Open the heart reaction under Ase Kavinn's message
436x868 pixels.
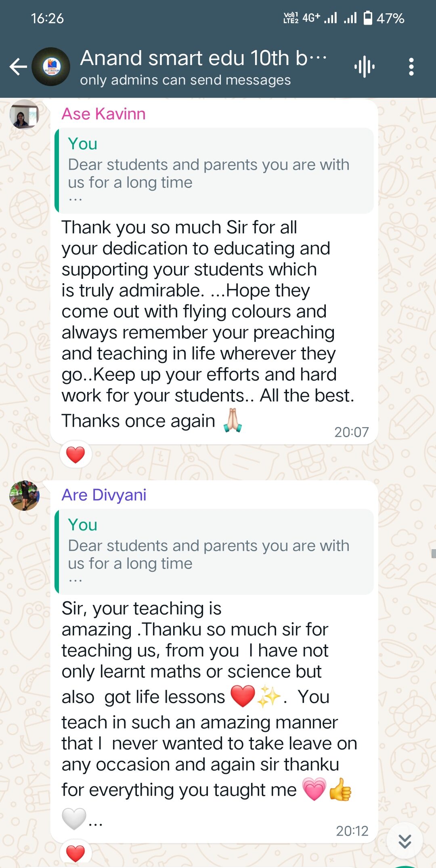coord(75,455)
